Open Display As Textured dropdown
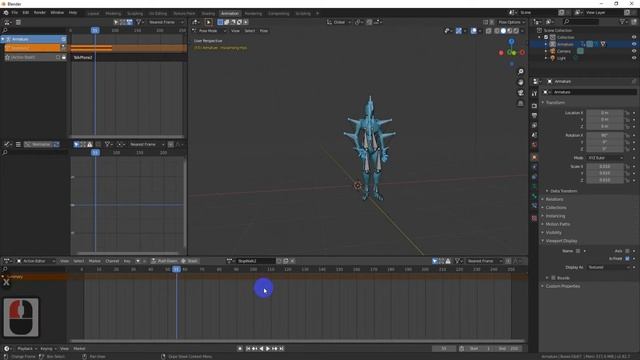Viewport: 640px width, 360px height. [609, 267]
